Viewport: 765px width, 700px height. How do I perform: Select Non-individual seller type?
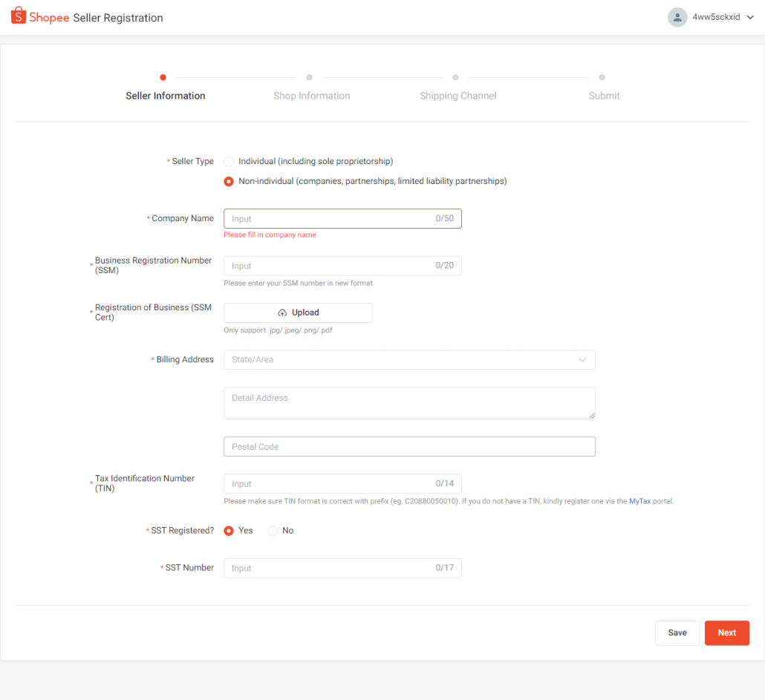click(229, 182)
